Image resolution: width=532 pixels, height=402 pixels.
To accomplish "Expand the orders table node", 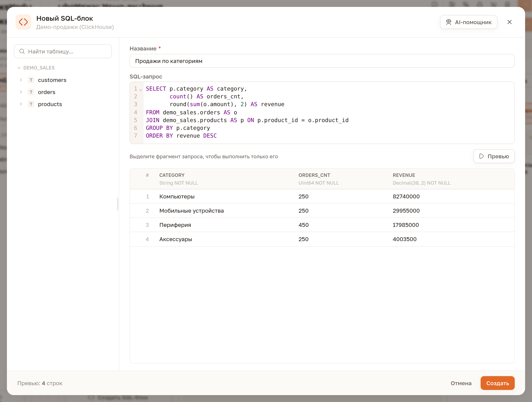I will (21, 92).
